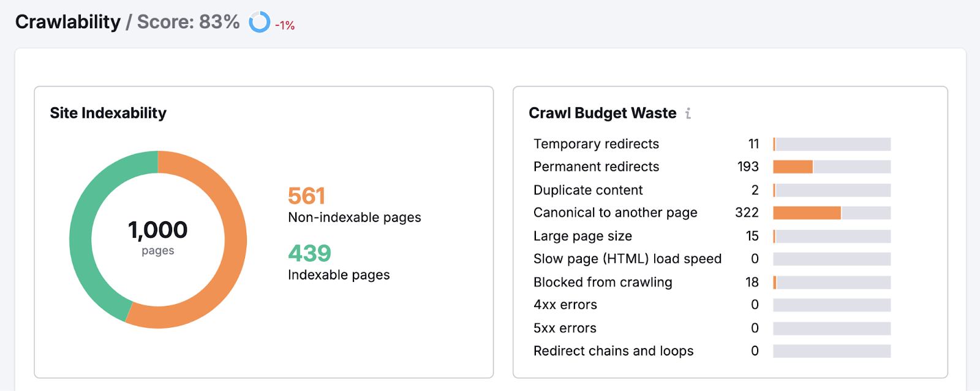Screen dimensions: 980x391
Task: Click the value 2 for Duplicate content
Action: coord(755,190)
